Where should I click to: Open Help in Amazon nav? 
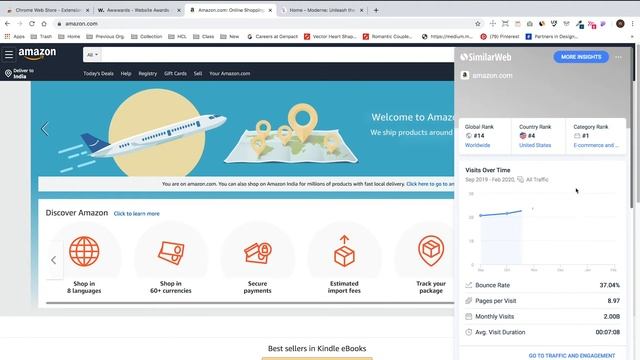[126, 74]
